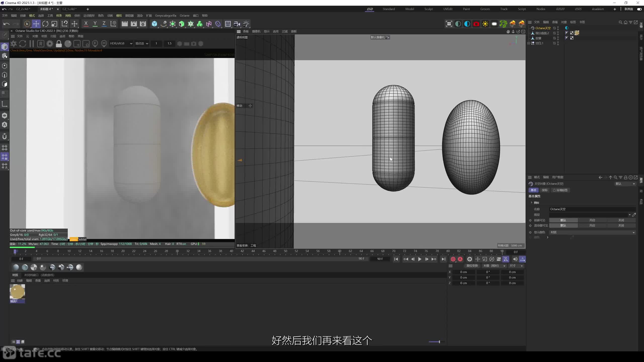
Task: Click record keyframe red button
Action: tap(453, 259)
